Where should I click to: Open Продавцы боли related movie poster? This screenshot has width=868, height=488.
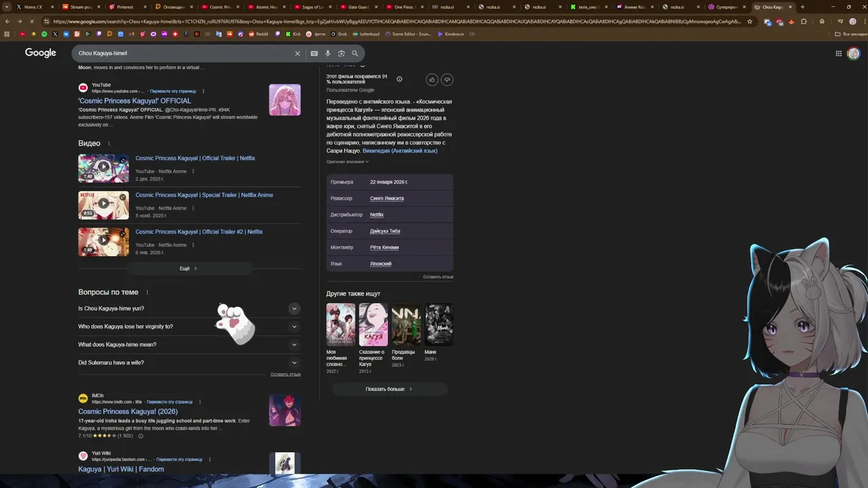click(x=406, y=324)
